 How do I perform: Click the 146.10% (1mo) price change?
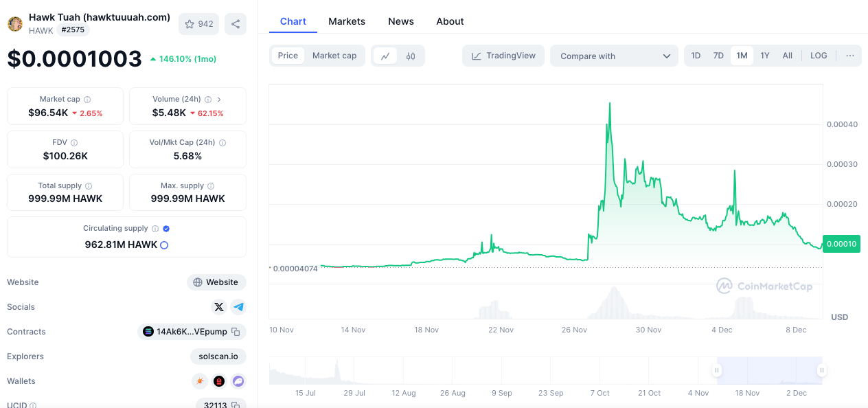pos(183,59)
